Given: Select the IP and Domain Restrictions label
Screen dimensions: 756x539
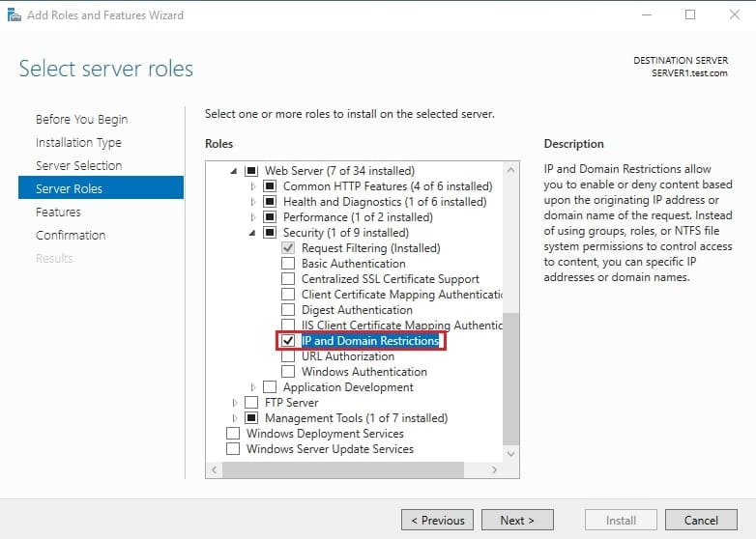Looking at the screenshot, I should [x=370, y=341].
